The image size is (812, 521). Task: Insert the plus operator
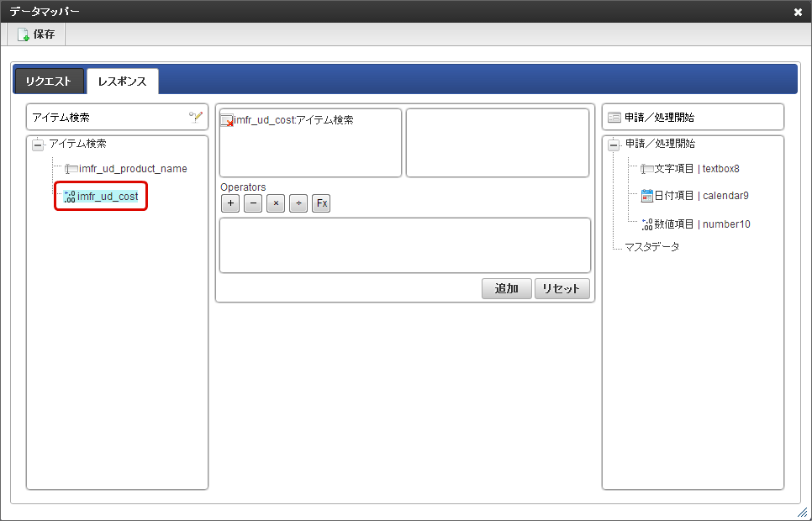pos(230,203)
